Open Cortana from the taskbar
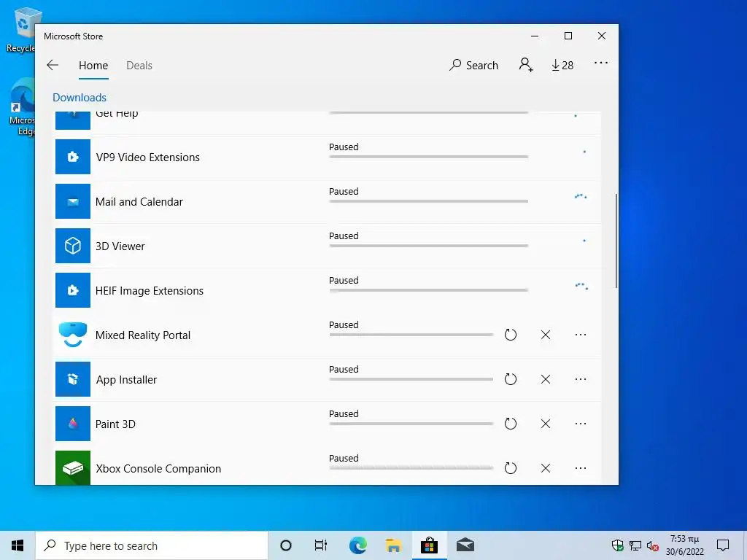 tap(286, 545)
